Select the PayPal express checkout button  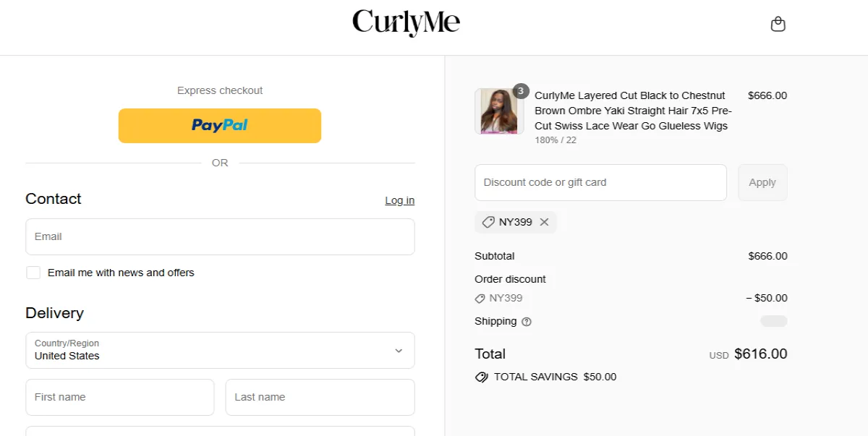click(220, 125)
